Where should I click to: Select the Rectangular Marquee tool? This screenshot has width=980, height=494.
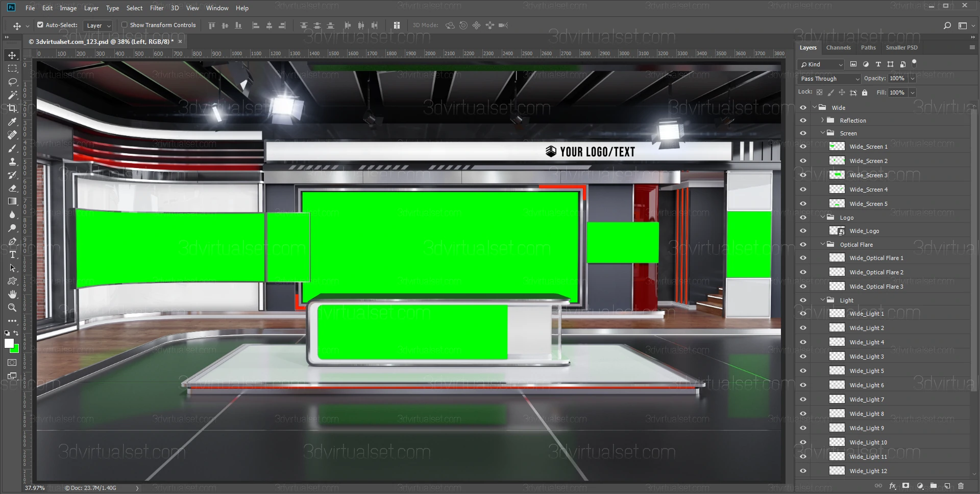point(12,68)
